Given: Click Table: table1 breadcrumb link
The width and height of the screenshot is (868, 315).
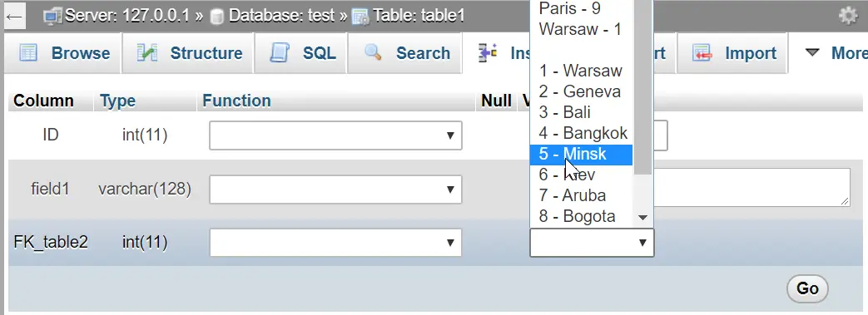Looking at the screenshot, I should (x=419, y=16).
